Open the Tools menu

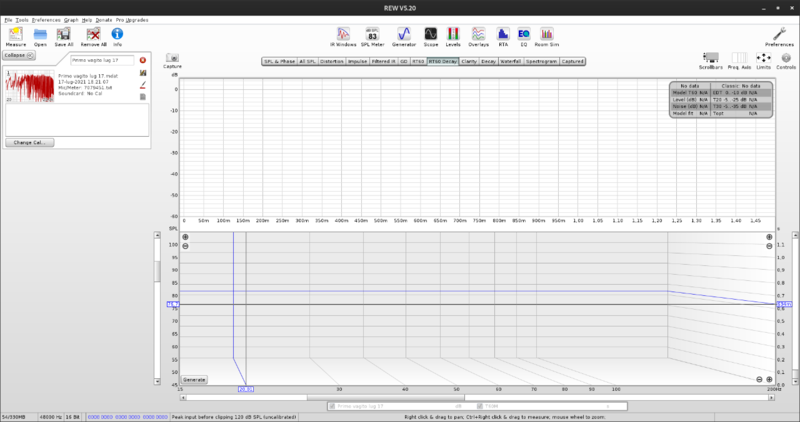point(21,20)
